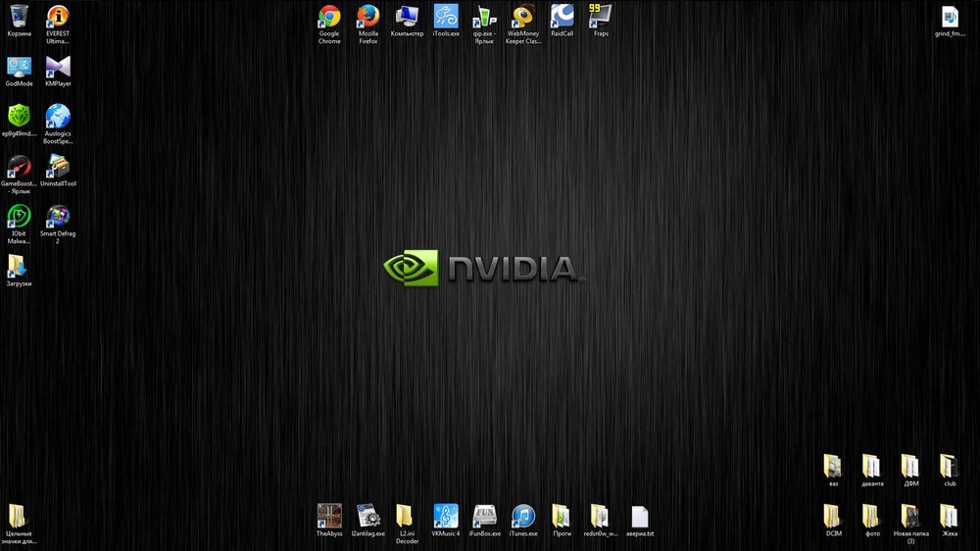Click the RaidCall shortcut icon
Screen dimensions: 980x551
[x=562, y=17]
